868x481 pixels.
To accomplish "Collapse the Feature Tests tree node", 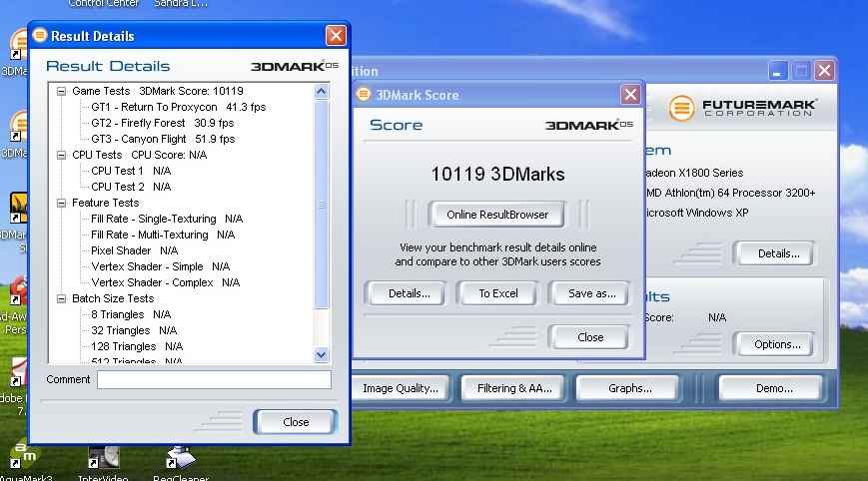I will pyautogui.click(x=61, y=203).
